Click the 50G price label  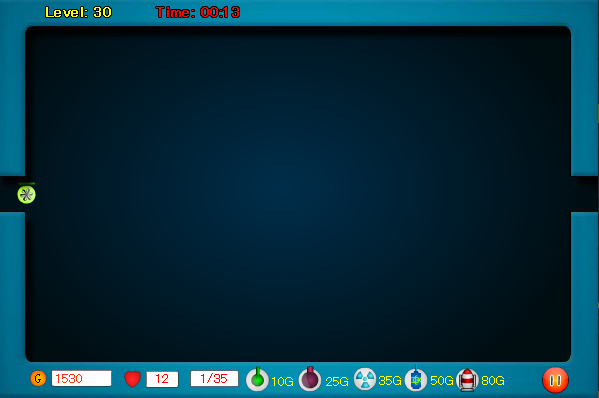click(442, 380)
